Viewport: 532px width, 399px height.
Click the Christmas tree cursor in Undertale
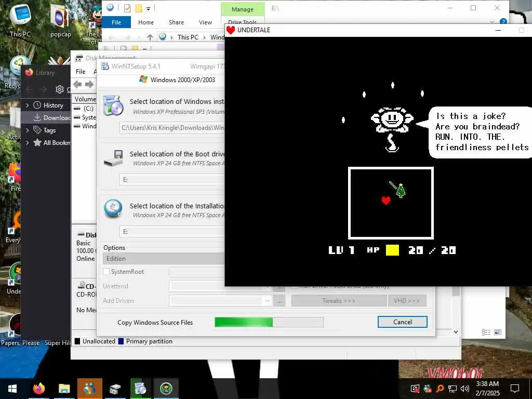point(401,191)
